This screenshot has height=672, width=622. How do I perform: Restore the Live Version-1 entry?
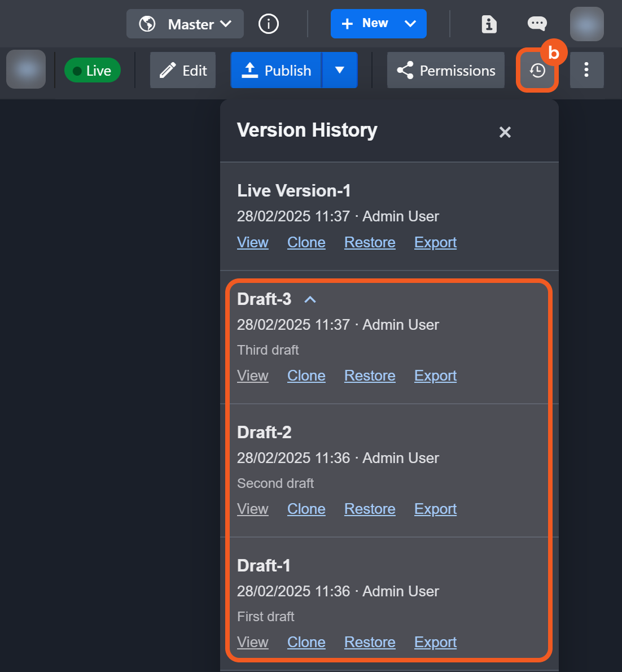[x=370, y=242]
